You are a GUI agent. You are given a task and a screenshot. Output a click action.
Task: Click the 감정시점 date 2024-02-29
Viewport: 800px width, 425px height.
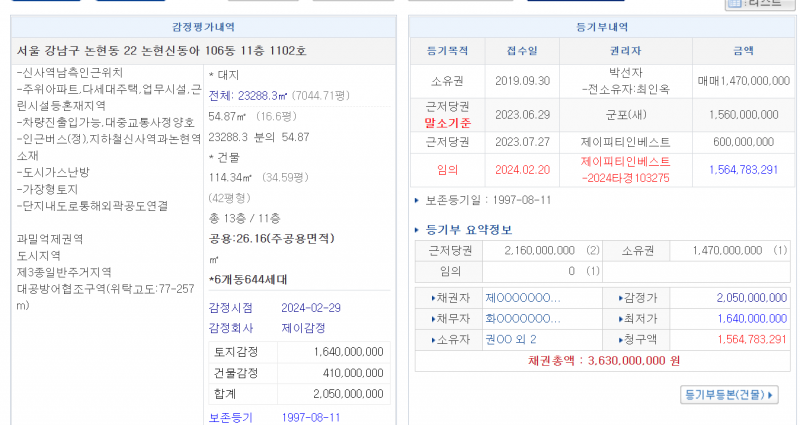pyautogui.click(x=312, y=307)
